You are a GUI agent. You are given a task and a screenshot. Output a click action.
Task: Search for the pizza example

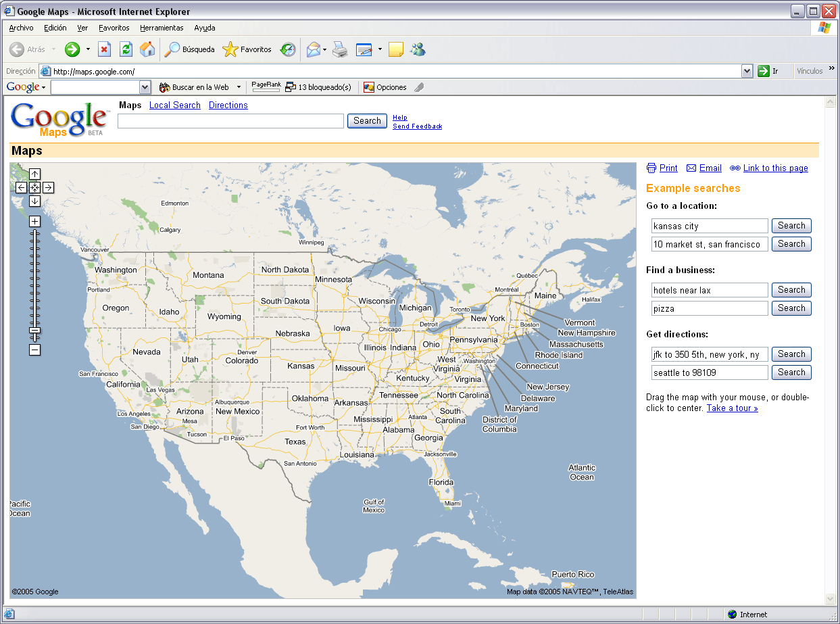pos(791,308)
